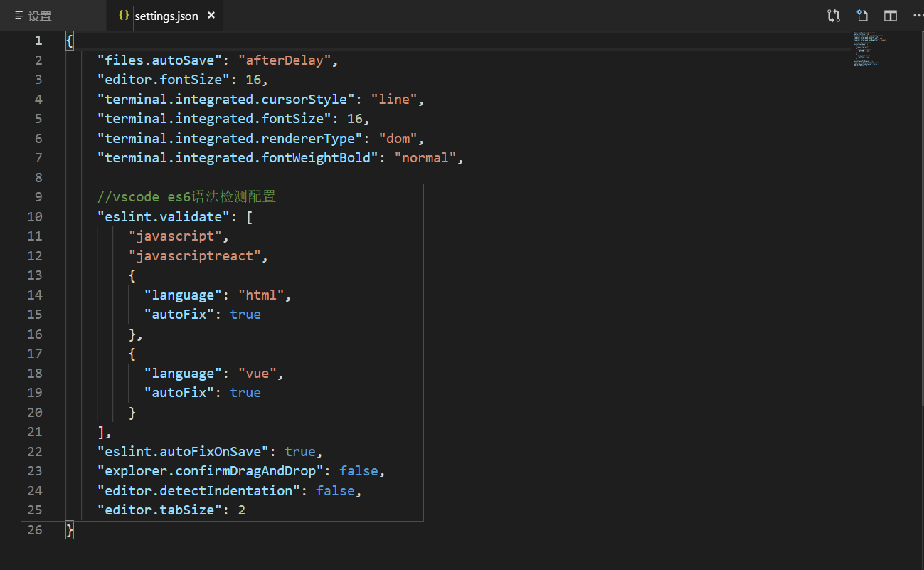Click the editor.tabSize value 2
Screen dimensions: 924x570
[x=241, y=510]
